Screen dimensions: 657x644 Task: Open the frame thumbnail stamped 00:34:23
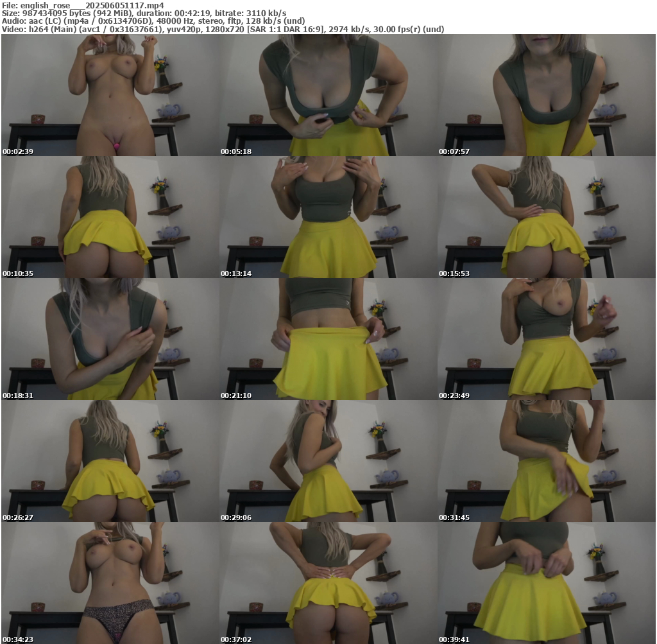tap(110, 583)
